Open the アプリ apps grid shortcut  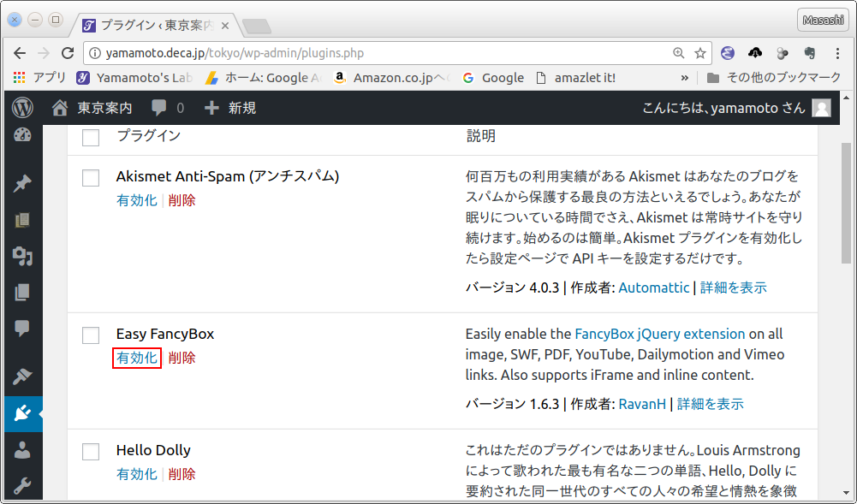click(39, 78)
